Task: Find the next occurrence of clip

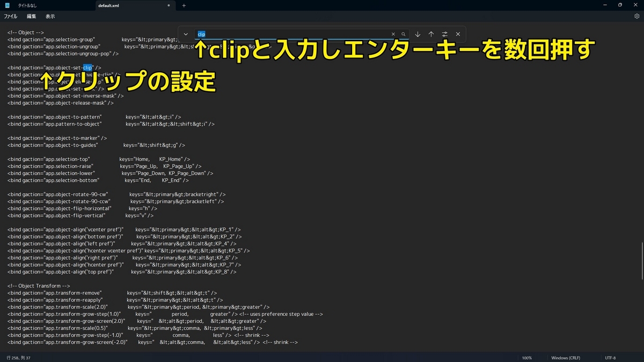Action: pyautogui.click(x=418, y=34)
